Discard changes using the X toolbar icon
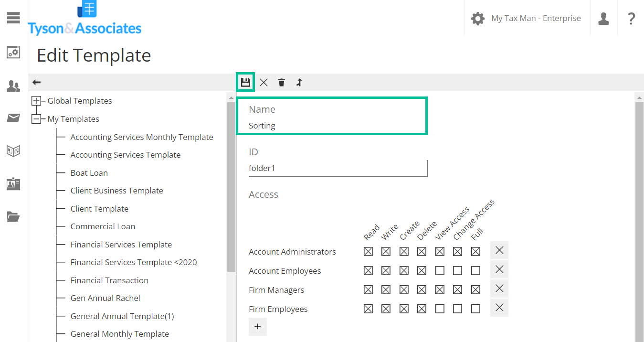The image size is (644, 342). point(264,82)
